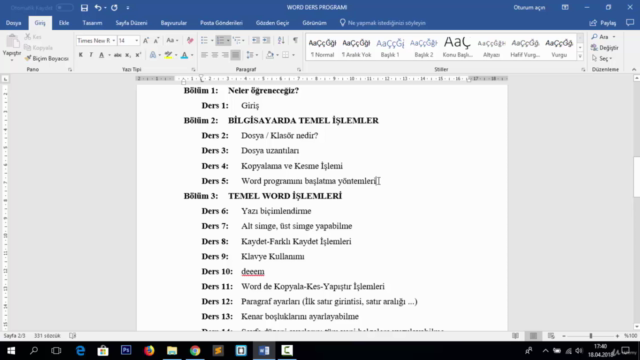
Task: Toggle the Otomatik Kaydet autosave switch
Action: (x=64, y=7)
